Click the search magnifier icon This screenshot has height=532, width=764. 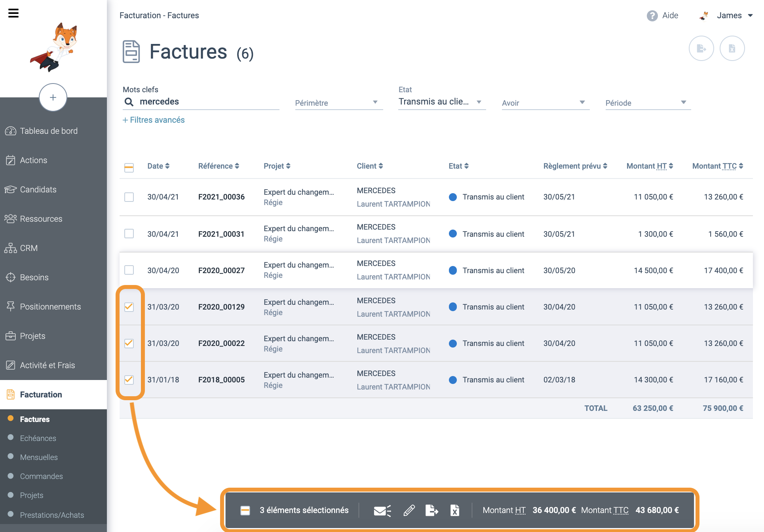coord(129,102)
